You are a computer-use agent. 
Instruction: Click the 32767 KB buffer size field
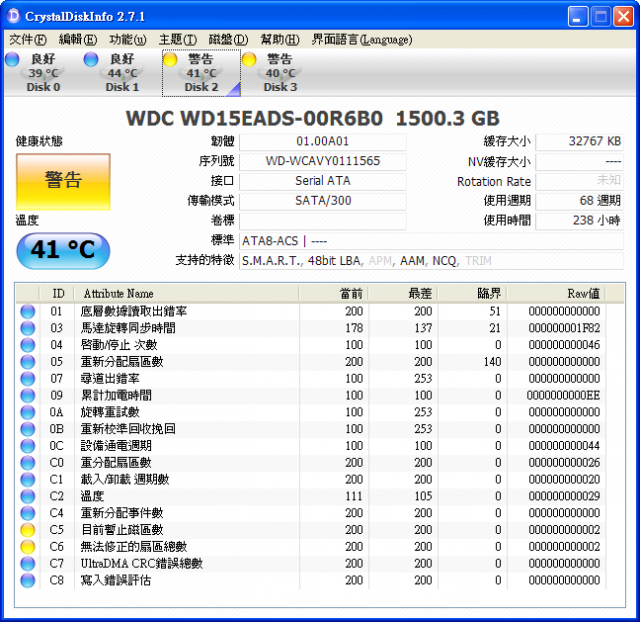[579, 142]
